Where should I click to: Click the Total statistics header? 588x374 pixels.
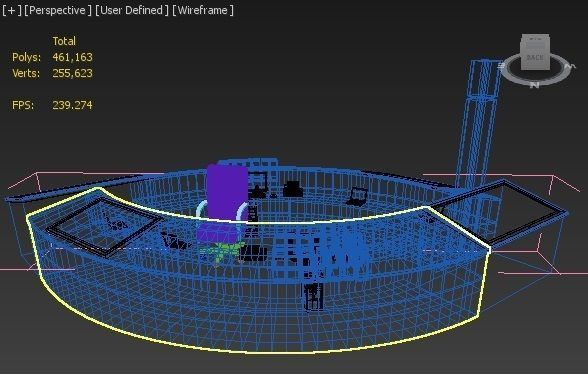[64, 41]
